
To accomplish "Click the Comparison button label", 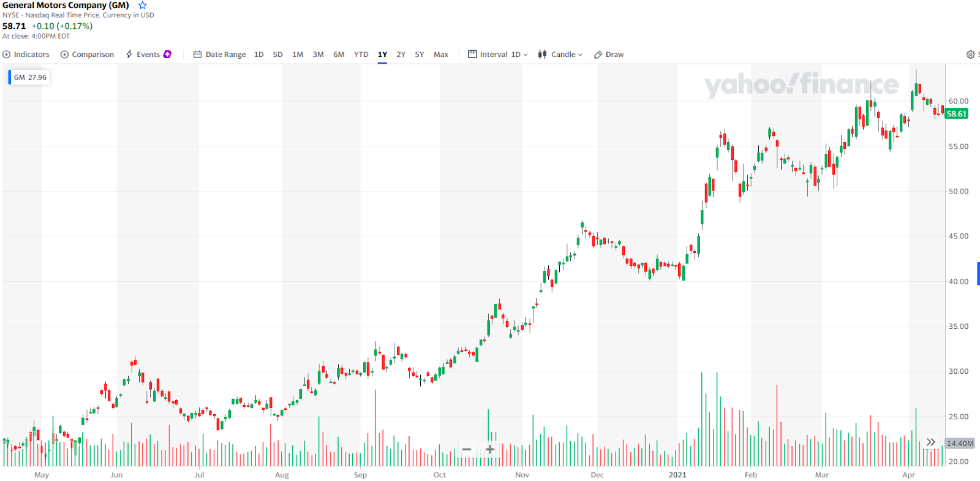I will pos(93,55).
